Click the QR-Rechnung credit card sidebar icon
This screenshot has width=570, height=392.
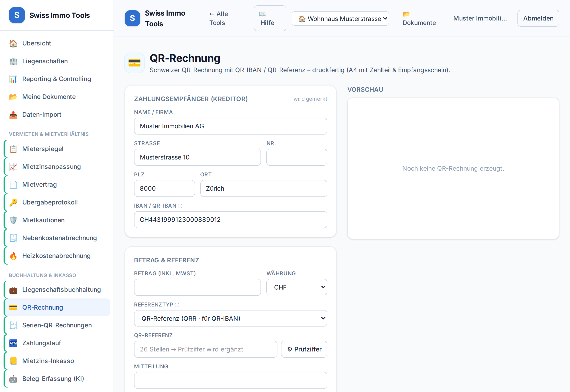(13, 308)
